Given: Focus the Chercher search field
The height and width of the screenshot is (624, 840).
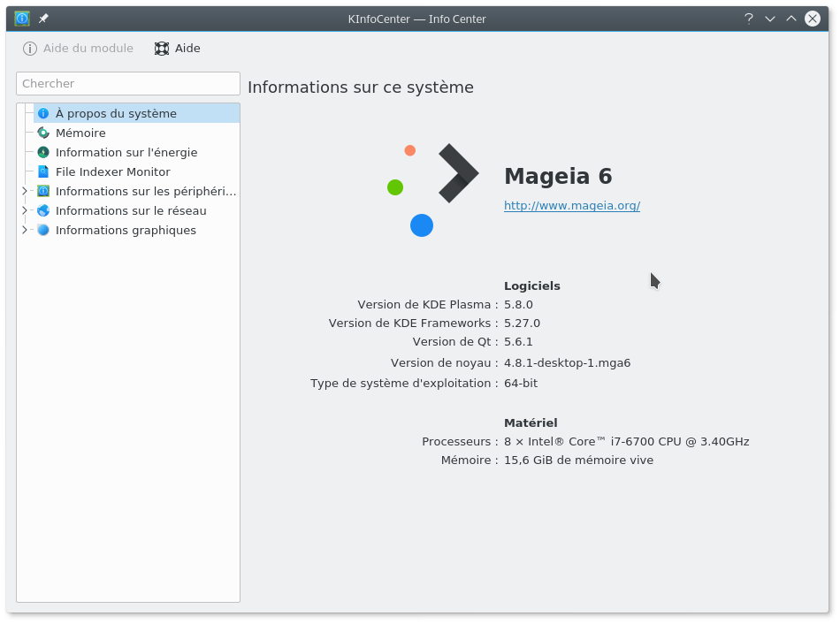Looking at the screenshot, I should [x=128, y=84].
